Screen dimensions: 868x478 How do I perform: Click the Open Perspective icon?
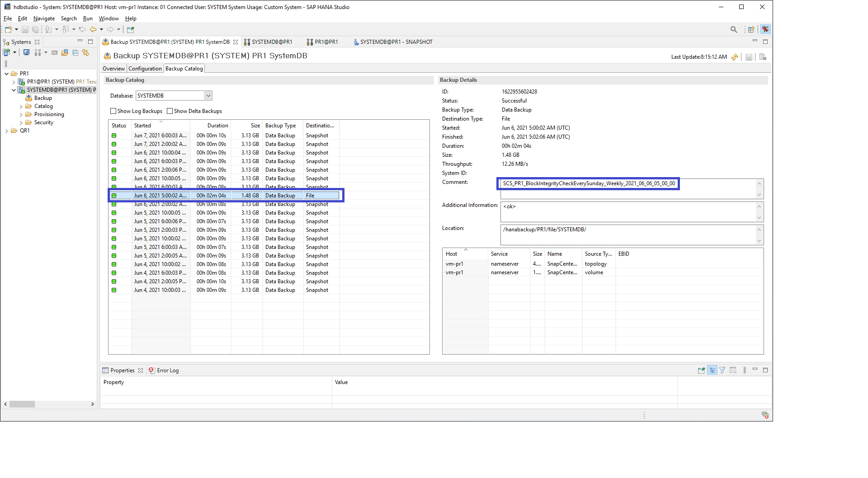(751, 29)
